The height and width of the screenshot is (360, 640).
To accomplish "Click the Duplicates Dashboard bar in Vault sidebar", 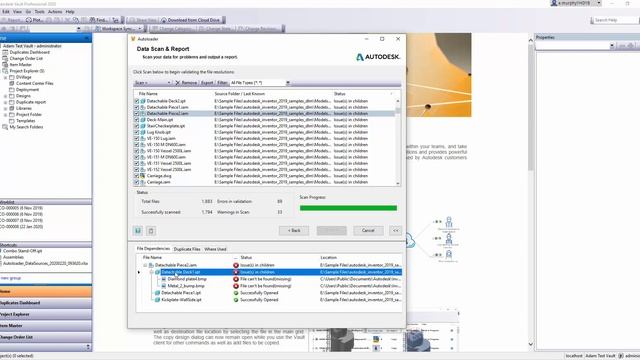I will tap(46, 303).
